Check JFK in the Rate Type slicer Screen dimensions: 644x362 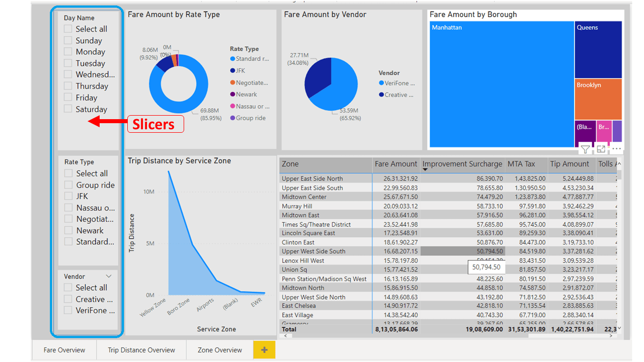(68, 196)
